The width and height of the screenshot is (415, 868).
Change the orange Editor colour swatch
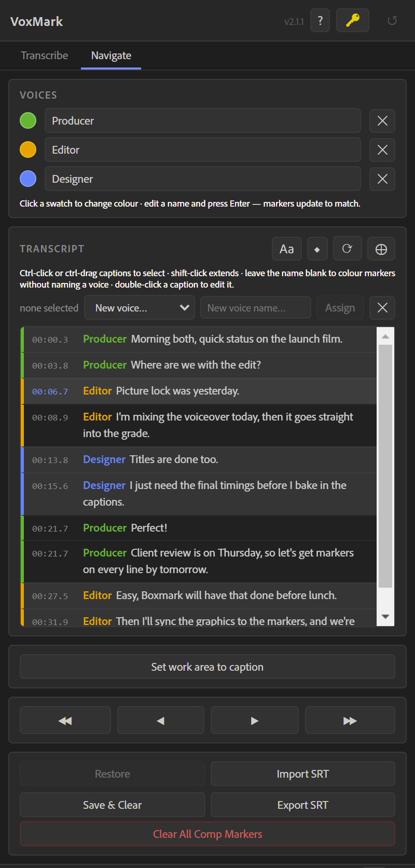tap(28, 150)
